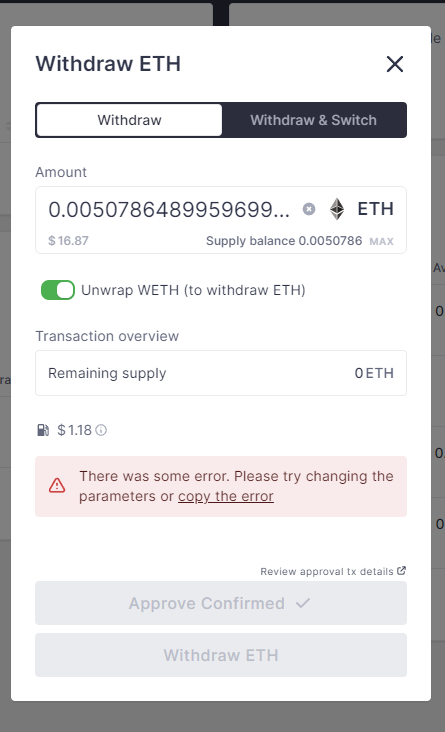Click the copy the error link
This screenshot has width=445, height=732.
[x=226, y=496]
